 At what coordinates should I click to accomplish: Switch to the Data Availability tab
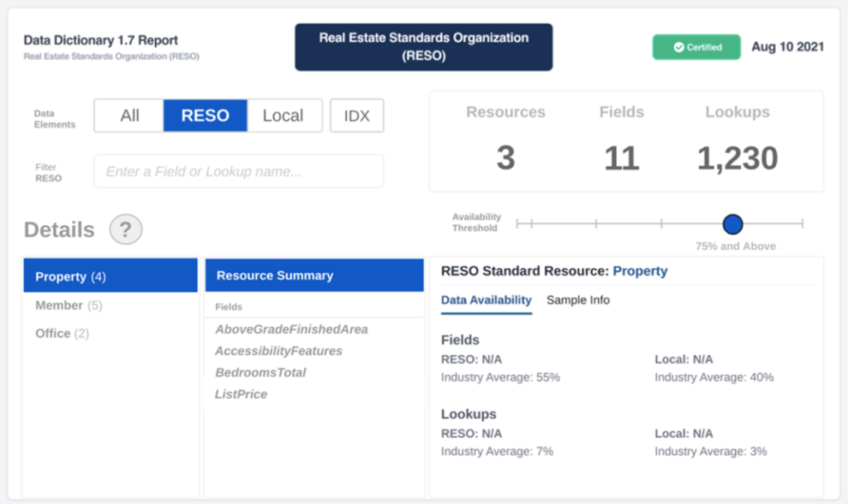[486, 300]
